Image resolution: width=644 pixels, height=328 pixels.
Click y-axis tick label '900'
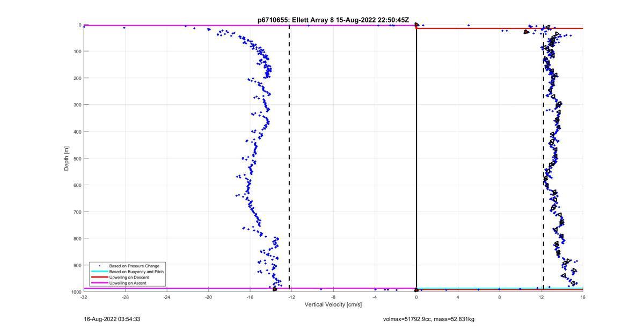[x=77, y=265]
